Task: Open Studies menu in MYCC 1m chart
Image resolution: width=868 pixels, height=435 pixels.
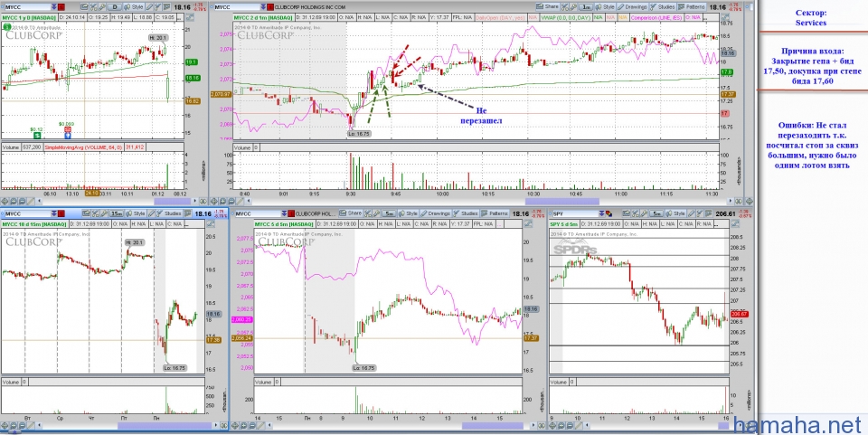Action: tap(663, 6)
